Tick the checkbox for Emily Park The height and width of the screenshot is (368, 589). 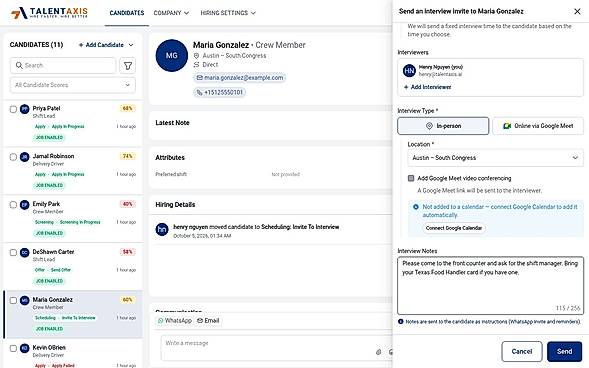tap(13, 205)
